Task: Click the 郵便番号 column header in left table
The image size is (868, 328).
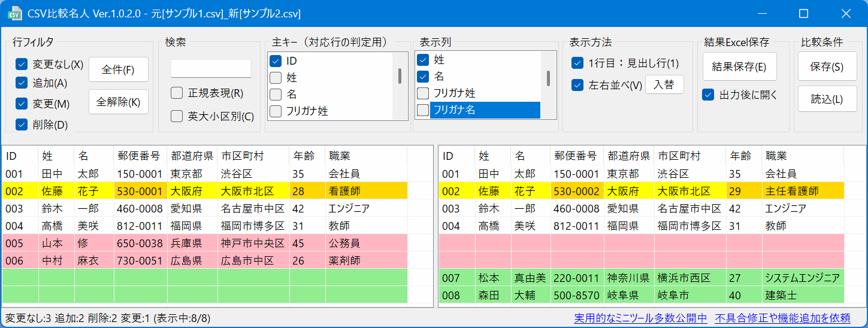Action: [140, 156]
